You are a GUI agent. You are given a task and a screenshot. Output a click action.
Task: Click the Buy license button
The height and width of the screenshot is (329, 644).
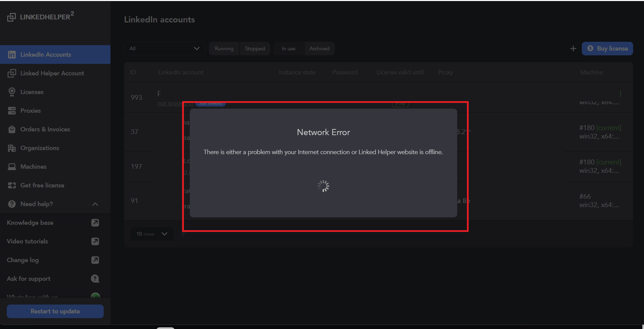tap(607, 49)
